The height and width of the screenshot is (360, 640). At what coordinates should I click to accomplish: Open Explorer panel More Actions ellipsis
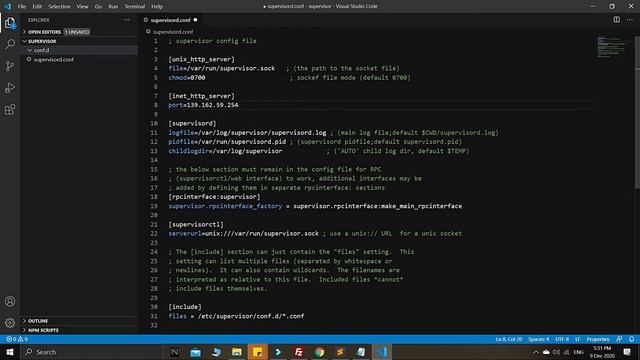[127, 20]
